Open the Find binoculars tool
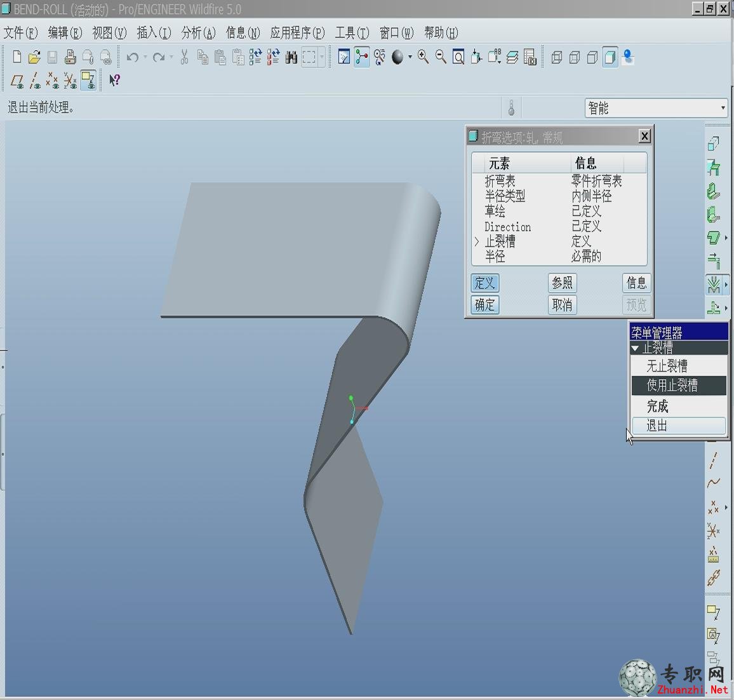The height and width of the screenshot is (700, 734). coord(291,57)
